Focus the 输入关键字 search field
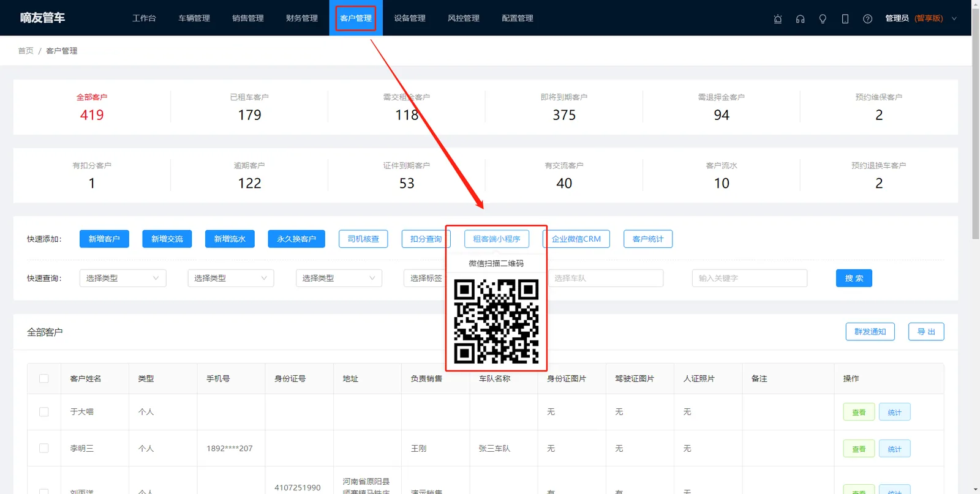This screenshot has width=980, height=494. (x=750, y=278)
